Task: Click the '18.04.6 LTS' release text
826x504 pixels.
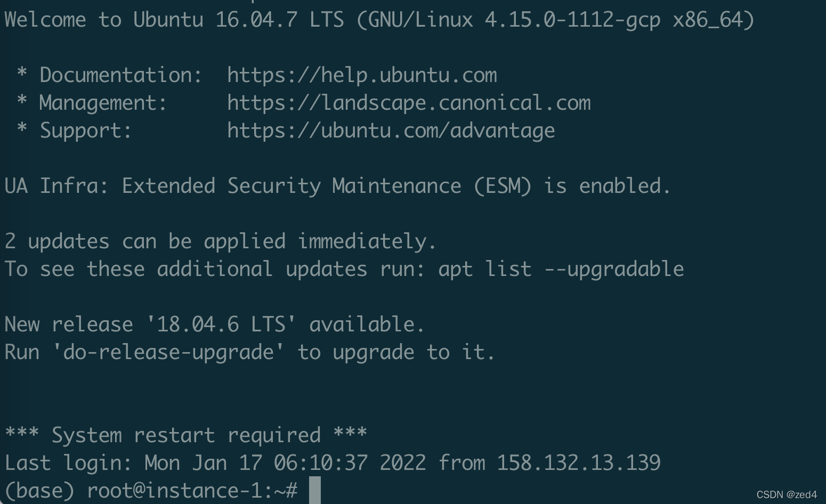Action: tap(221, 324)
